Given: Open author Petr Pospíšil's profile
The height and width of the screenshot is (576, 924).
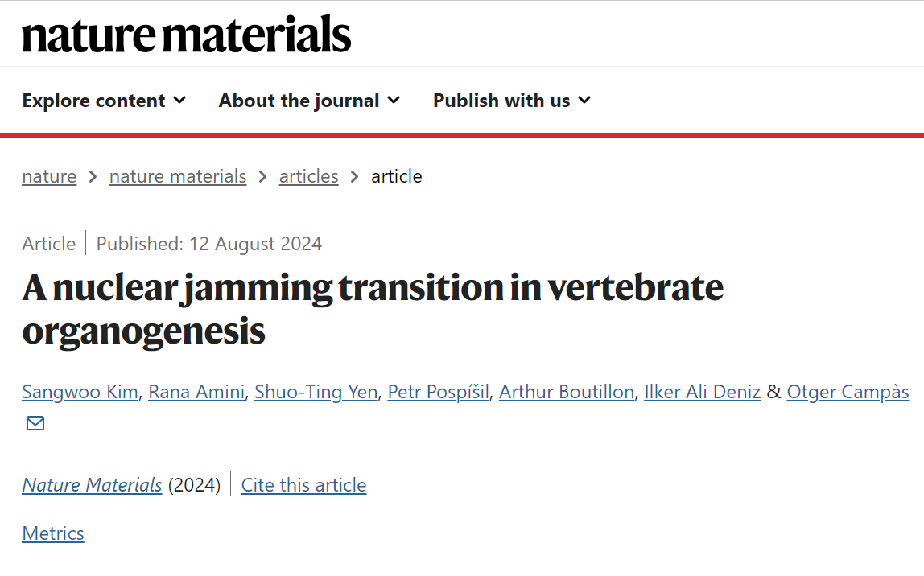Looking at the screenshot, I should [439, 392].
